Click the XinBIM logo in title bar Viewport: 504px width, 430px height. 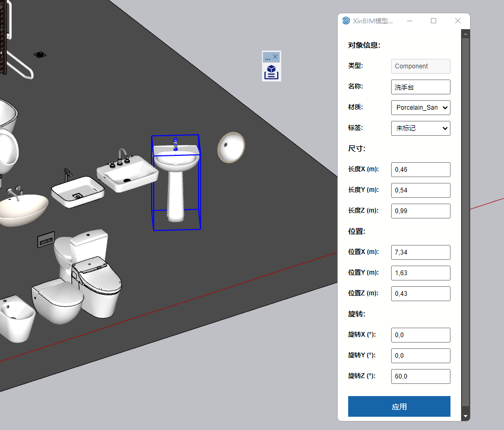pyautogui.click(x=346, y=21)
